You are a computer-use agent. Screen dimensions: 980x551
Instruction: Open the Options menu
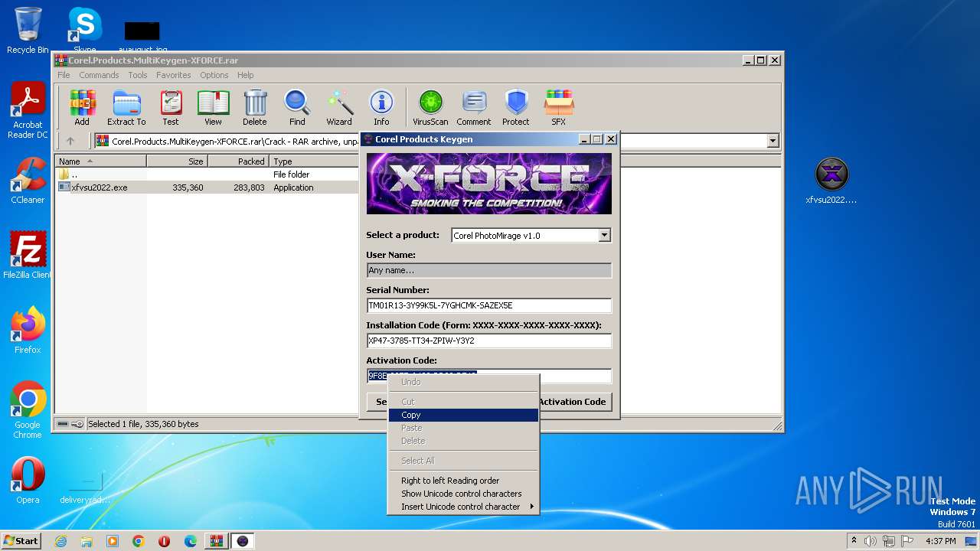[214, 75]
